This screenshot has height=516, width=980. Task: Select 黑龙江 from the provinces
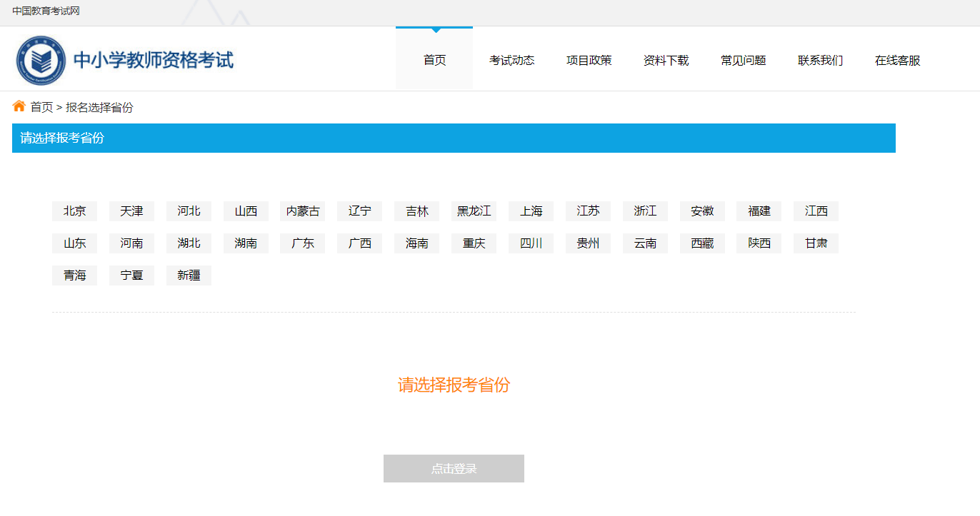coord(474,211)
